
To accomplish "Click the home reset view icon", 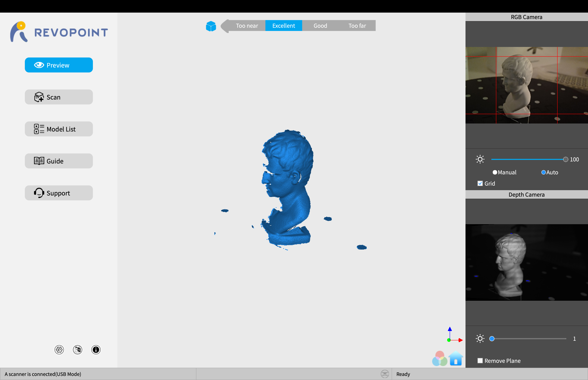I will click(x=455, y=359).
